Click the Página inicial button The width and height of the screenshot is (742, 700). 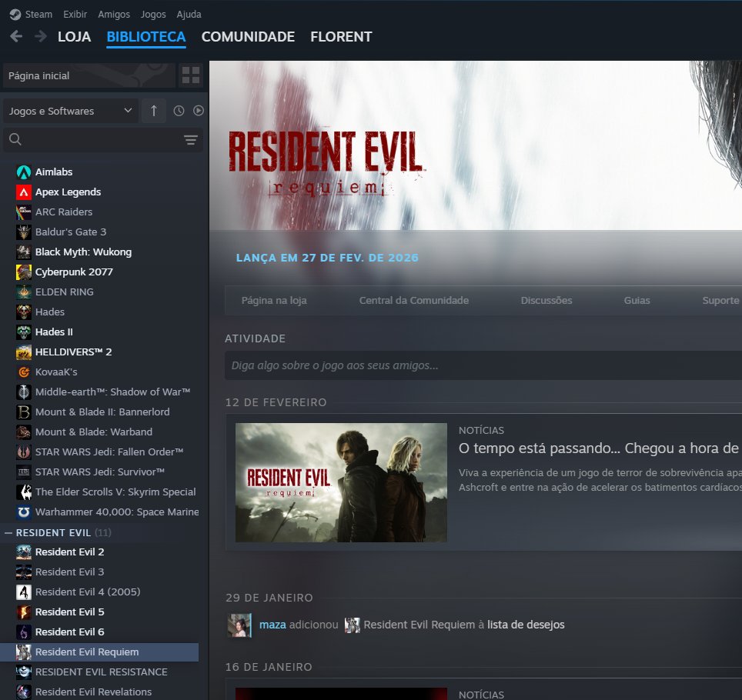coord(89,75)
